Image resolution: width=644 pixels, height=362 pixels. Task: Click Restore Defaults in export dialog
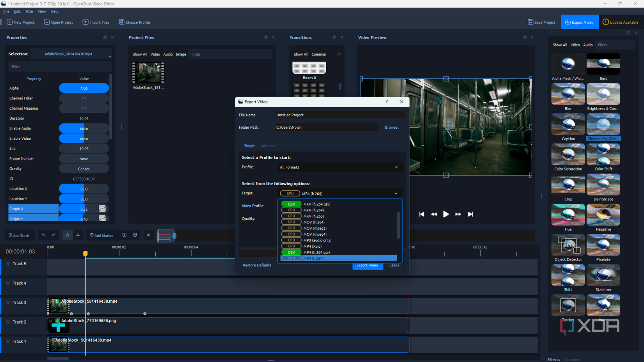pyautogui.click(x=257, y=265)
